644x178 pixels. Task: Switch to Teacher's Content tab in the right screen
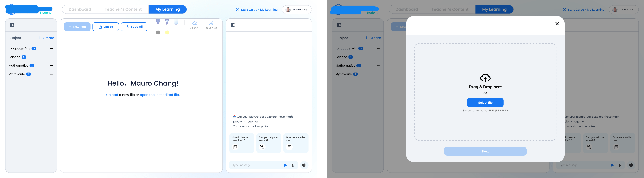(450, 9)
